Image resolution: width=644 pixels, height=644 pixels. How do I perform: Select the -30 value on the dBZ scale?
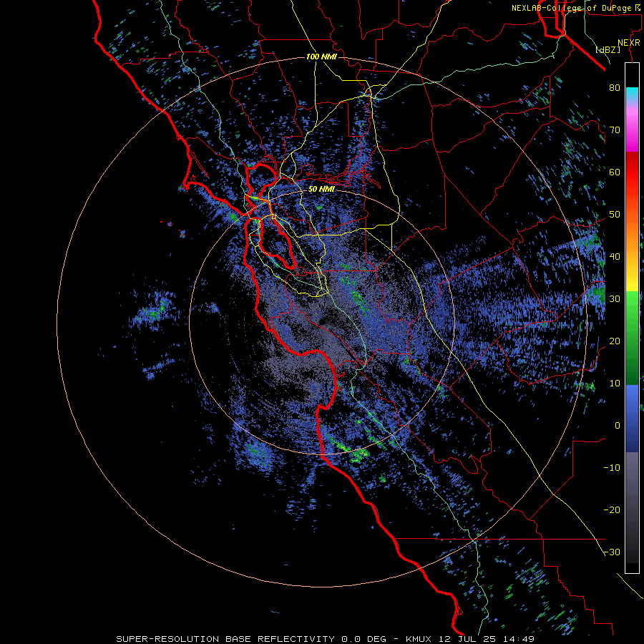tap(612, 552)
